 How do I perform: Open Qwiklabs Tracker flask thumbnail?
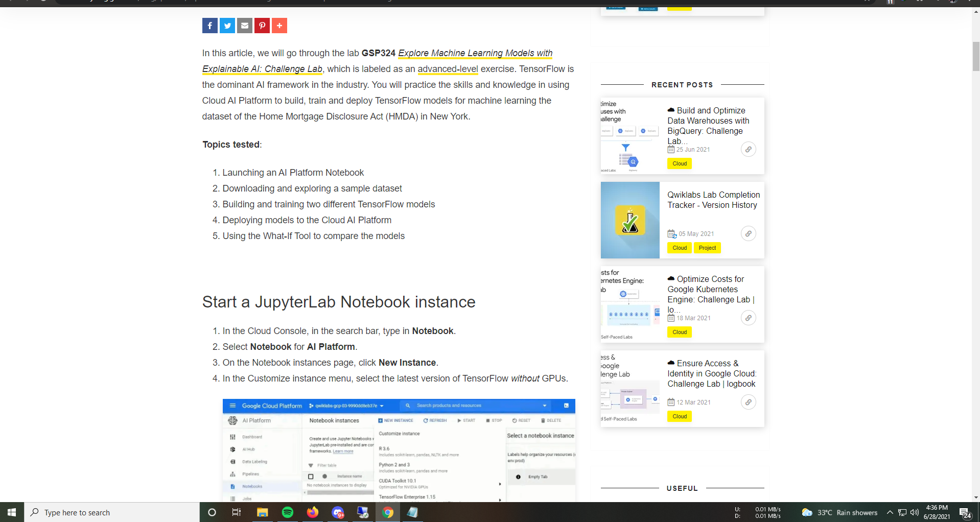630,220
